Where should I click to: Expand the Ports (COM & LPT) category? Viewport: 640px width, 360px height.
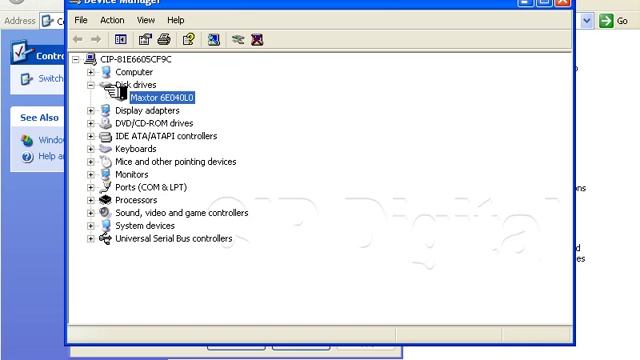coord(91,187)
